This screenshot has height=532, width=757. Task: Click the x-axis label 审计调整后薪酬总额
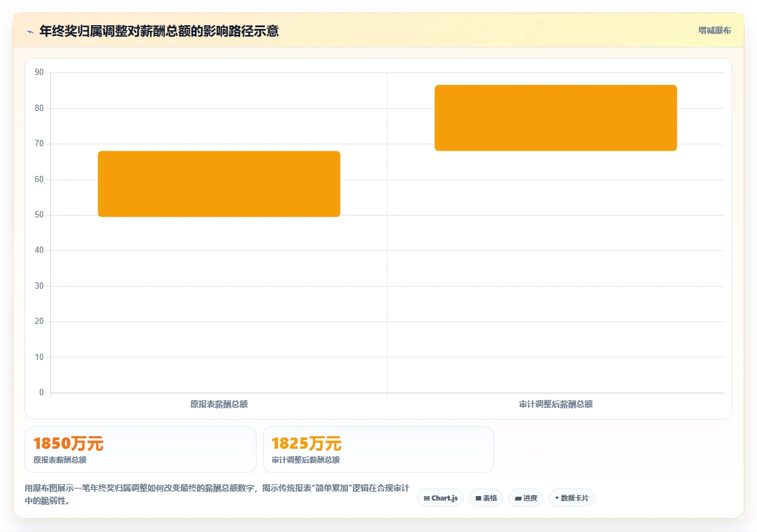coord(555,404)
